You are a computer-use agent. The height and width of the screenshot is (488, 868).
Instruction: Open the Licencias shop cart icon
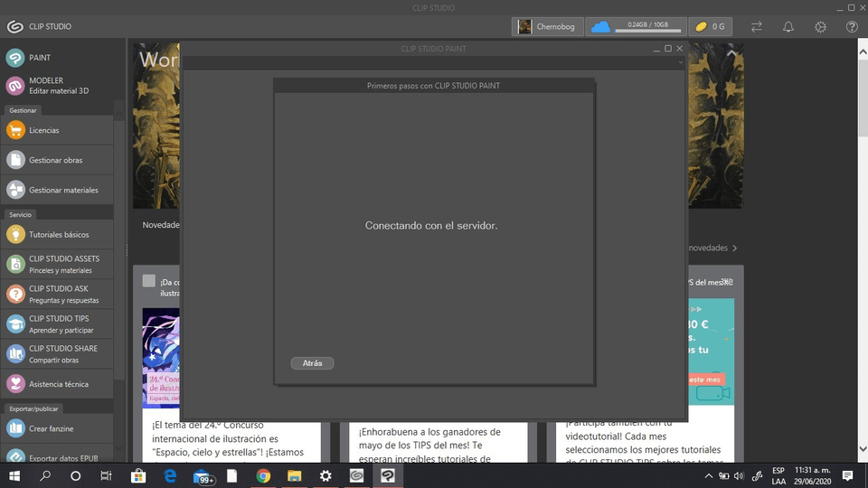(x=15, y=130)
